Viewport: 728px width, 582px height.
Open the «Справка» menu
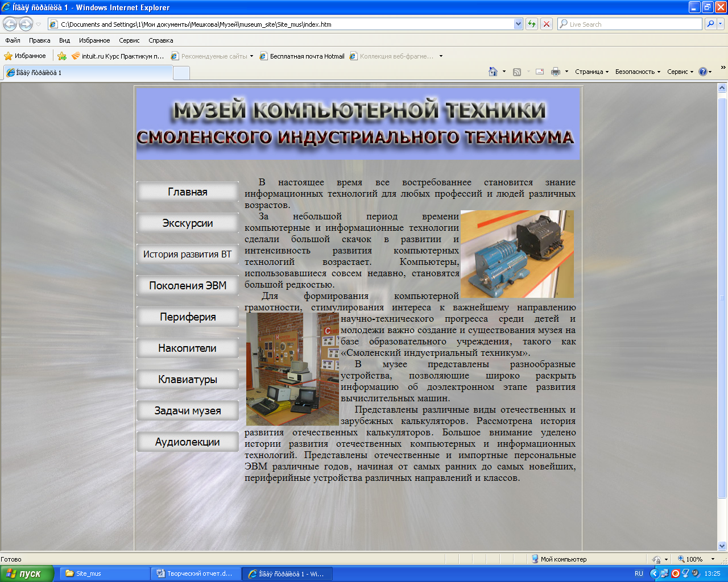pyautogui.click(x=161, y=40)
